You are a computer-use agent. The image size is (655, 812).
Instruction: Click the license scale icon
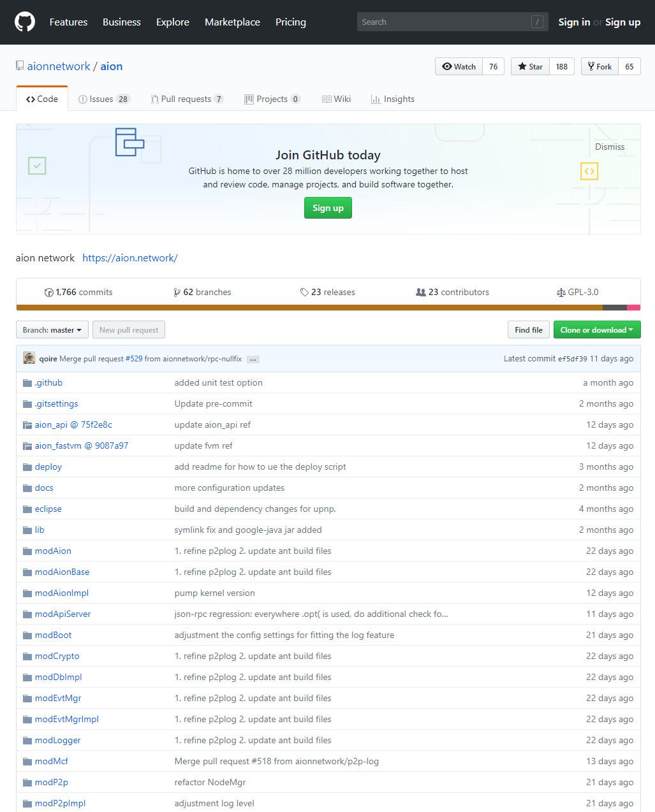pos(561,293)
